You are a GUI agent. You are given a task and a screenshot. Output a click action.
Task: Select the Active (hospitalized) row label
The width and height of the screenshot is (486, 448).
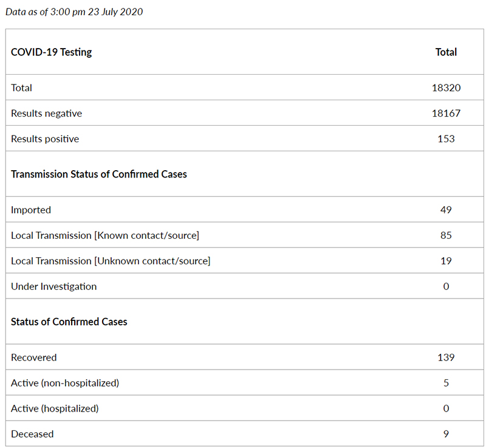(55, 408)
